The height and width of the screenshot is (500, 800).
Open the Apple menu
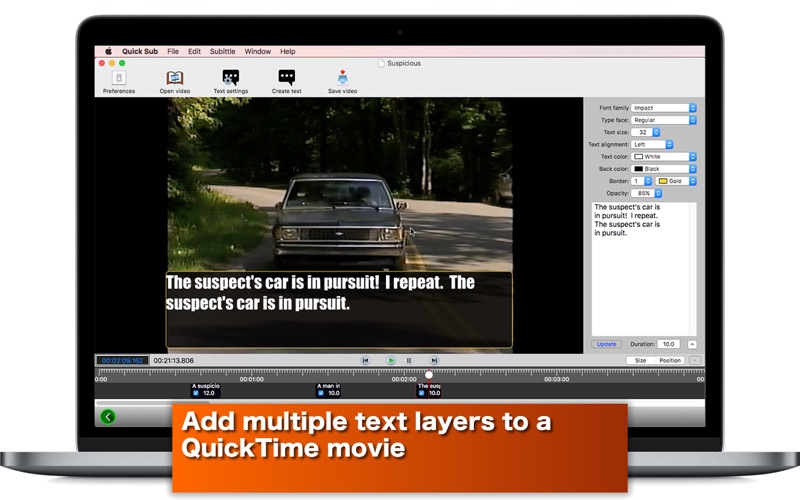(x=108, y=51)
